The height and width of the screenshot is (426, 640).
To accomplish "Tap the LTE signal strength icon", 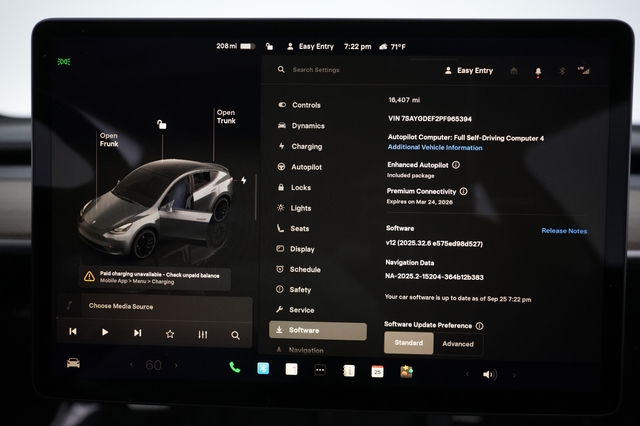I will pos(584,70).
